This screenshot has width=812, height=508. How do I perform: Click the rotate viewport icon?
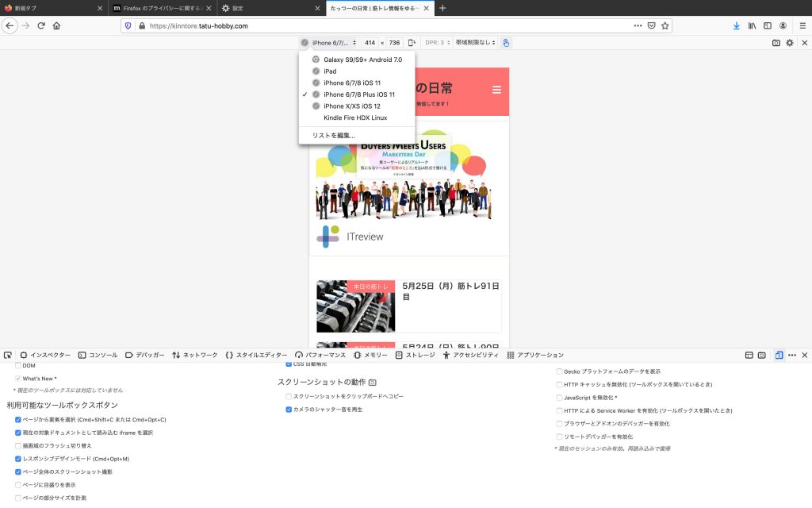tap(411, 43)
